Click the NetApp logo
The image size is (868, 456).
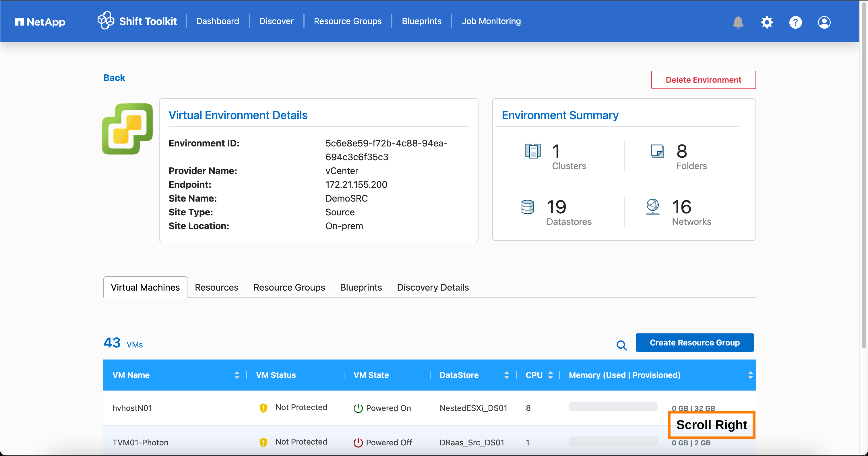click(40, 22)
